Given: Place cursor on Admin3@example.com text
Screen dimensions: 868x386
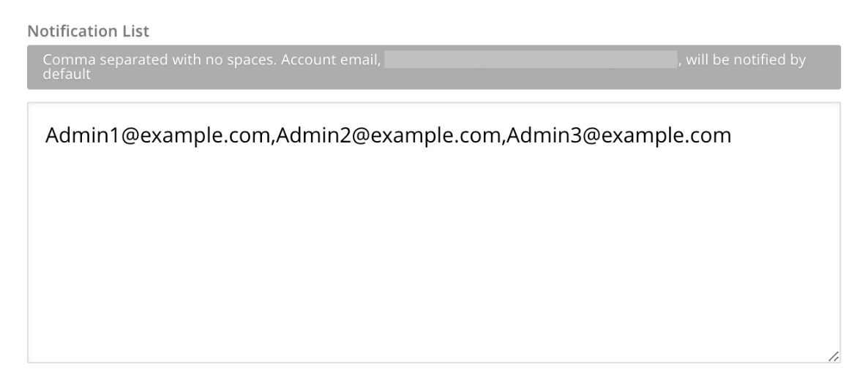Looking at the screenshot, I should pyautogui.click(x=619, y=135).
